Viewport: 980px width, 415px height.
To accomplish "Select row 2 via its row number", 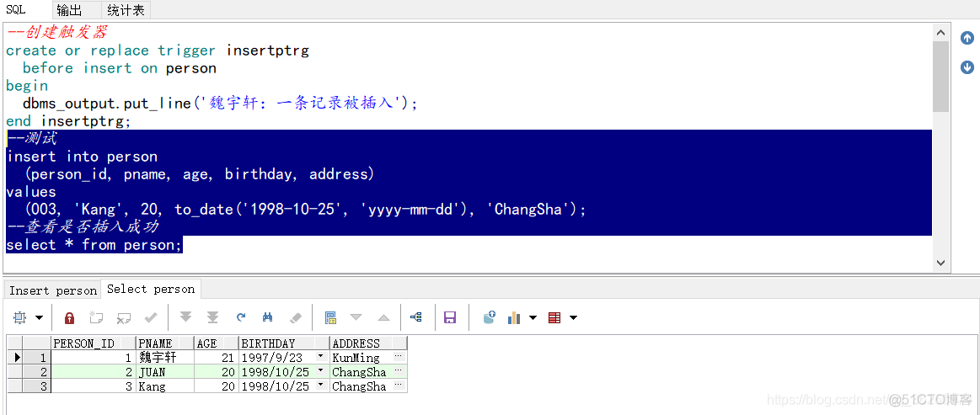I will (37, 372).
